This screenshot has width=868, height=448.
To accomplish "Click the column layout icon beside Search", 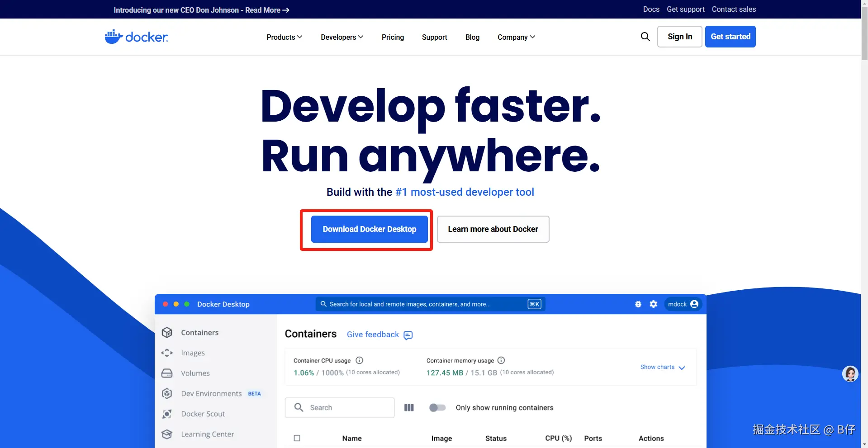I will click(409, 408).
